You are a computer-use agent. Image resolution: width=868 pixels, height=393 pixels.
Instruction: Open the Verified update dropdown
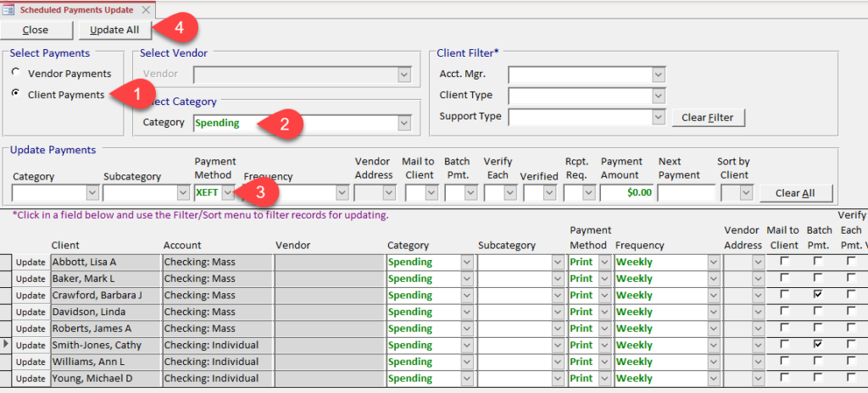click(549, 192)
